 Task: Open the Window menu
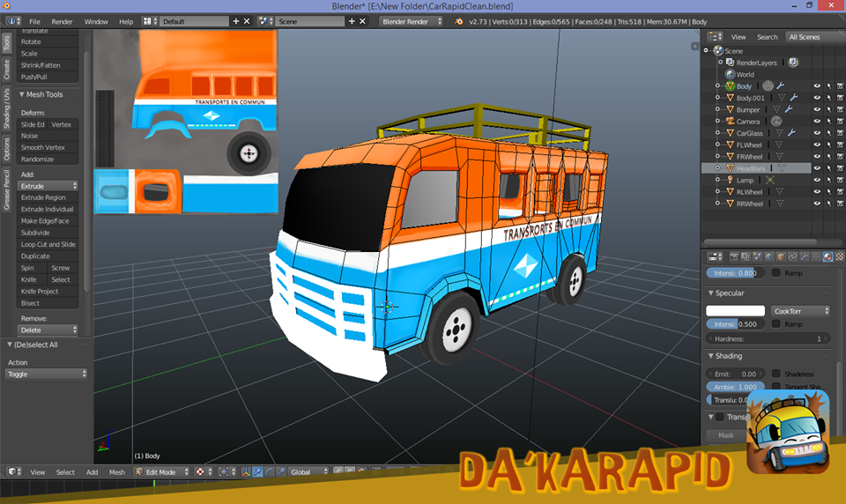pos(96,21)
